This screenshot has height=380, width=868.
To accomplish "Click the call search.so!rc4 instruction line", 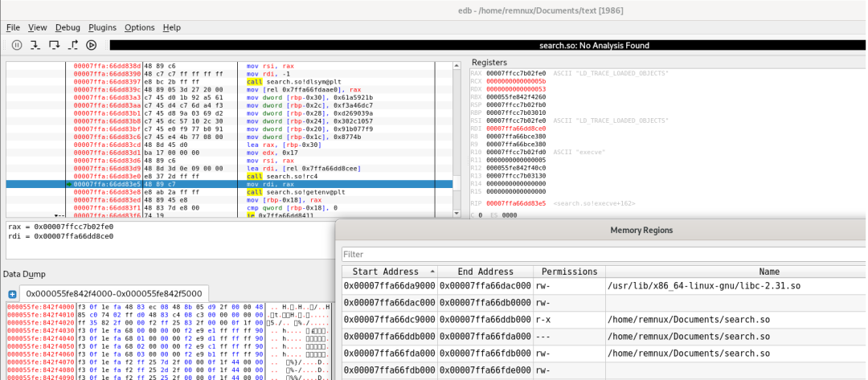I will [x=280, y=176].
